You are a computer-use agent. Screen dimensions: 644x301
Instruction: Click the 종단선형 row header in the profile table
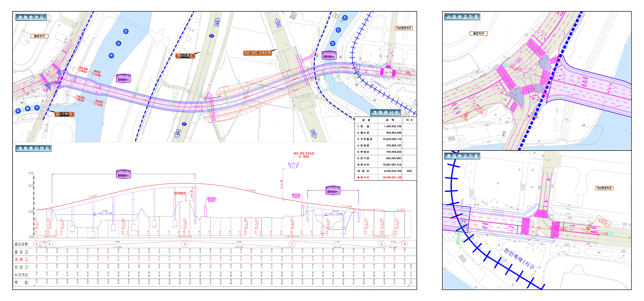click(21, 244)
